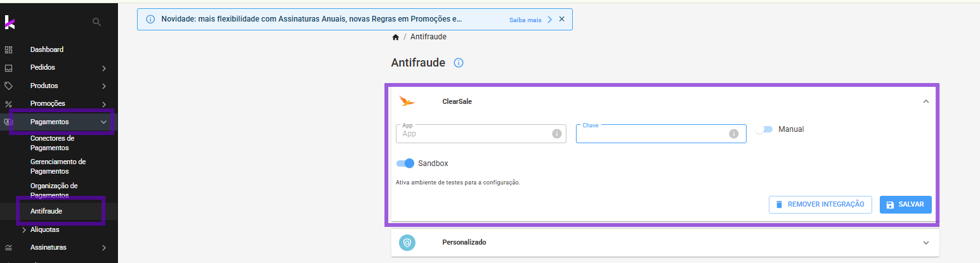This screenshot has width=980, height=263.
Task: Click the Kobe logo at top left
Action: point(10,22)
